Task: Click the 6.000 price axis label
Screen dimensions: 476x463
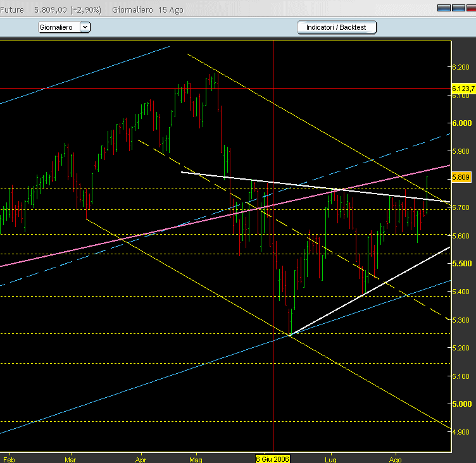Action: point(462,123)
